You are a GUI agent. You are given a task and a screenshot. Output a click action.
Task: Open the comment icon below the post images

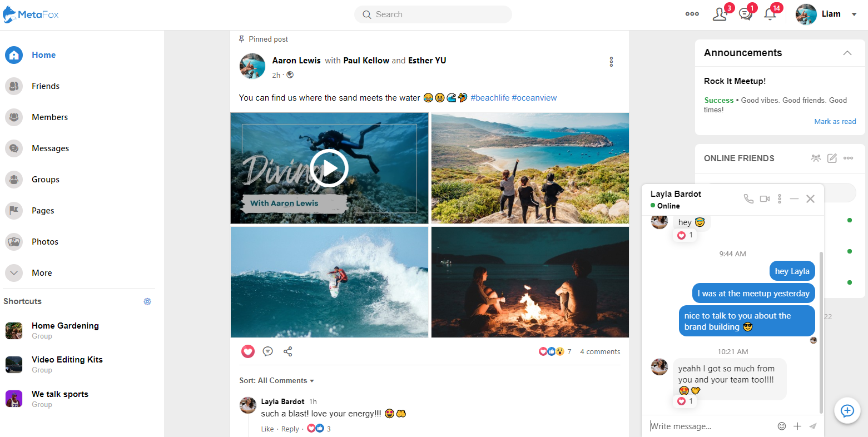point(268,351)
